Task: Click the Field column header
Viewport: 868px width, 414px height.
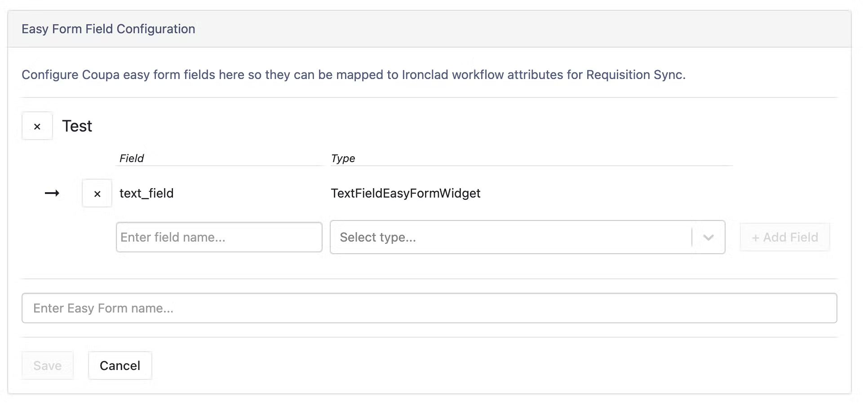Action: pyautogui.click(x=132, y=158)
